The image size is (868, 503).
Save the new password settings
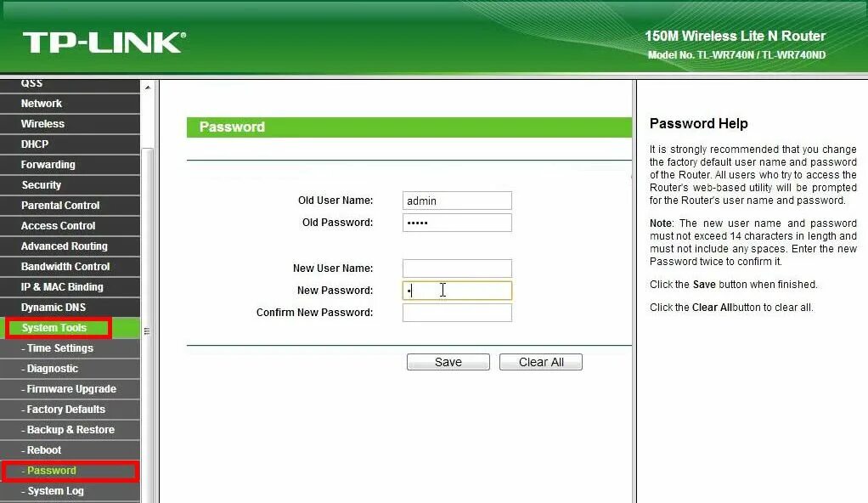(448, 361)
